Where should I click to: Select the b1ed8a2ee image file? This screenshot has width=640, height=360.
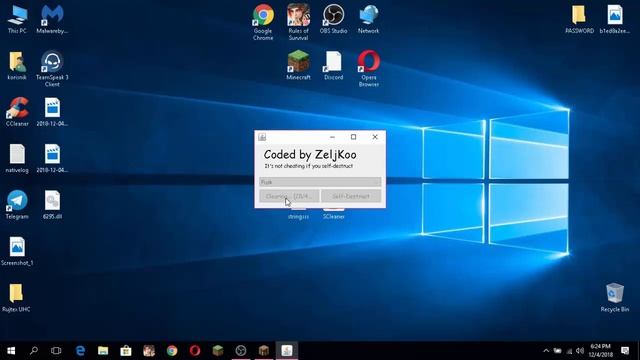(615, 19)
